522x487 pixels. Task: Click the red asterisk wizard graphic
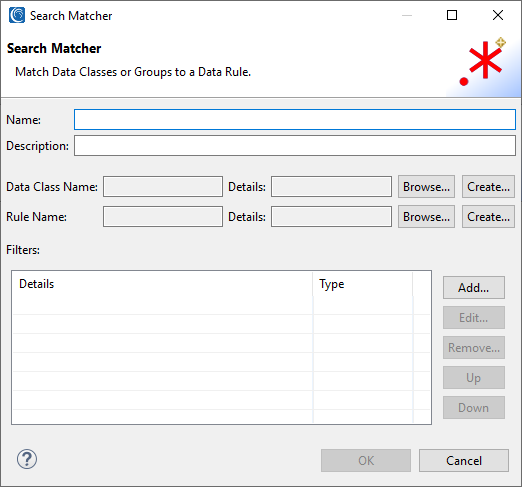482,62
